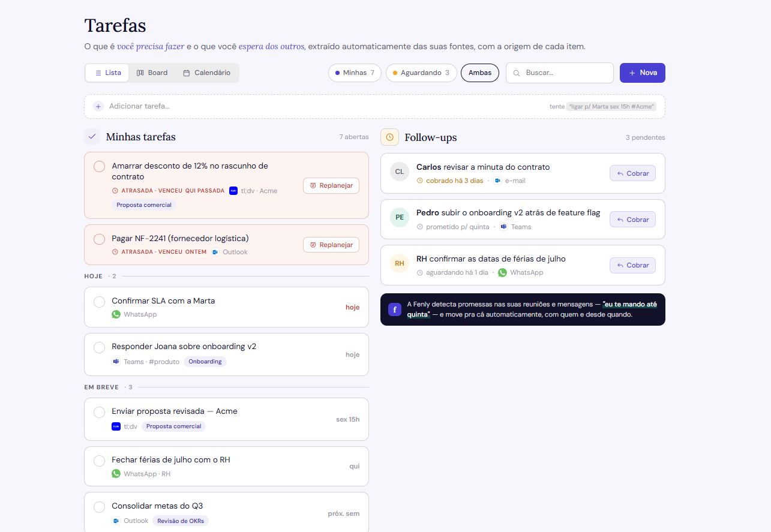Open the Calendário view tab
Viewport: 771px width, 532px height.
(206, 73)
